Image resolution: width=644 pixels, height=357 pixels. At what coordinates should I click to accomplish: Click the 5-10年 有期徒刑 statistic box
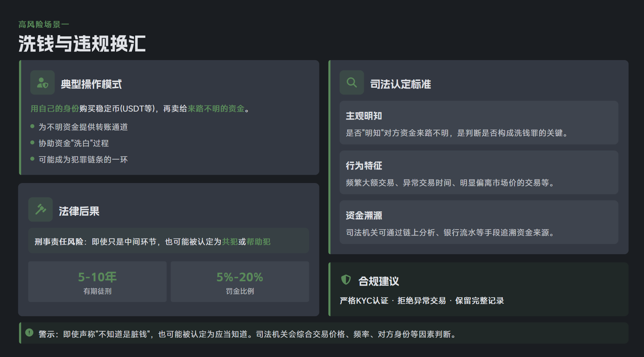click(x=97, y=282)
